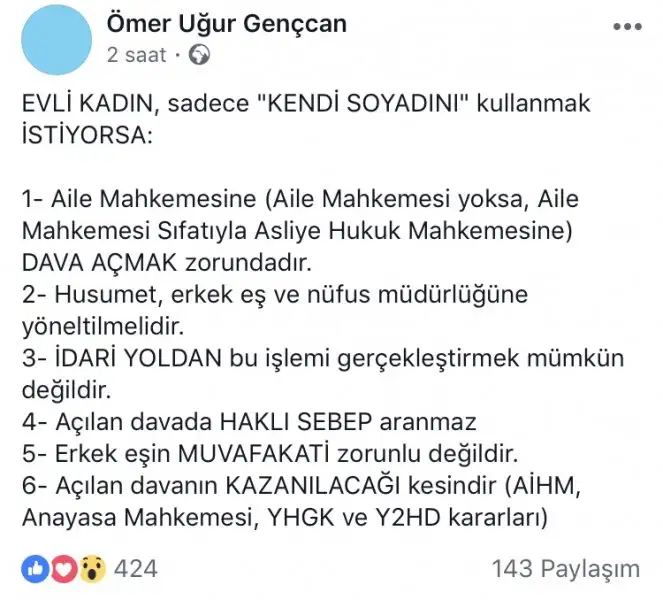Click the word "İSTİYORSA:" in the post
Screen dimensions: 663x600
pos(87,135)
